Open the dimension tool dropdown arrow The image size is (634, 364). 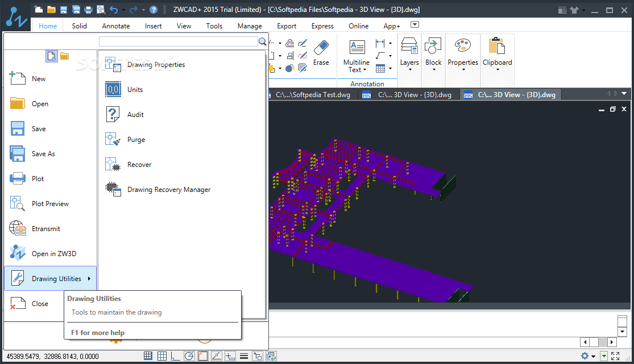coord(390,43)
